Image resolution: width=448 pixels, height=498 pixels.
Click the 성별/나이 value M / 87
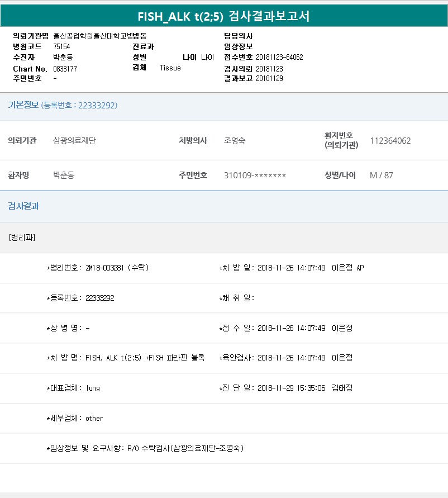coord(382,176)
